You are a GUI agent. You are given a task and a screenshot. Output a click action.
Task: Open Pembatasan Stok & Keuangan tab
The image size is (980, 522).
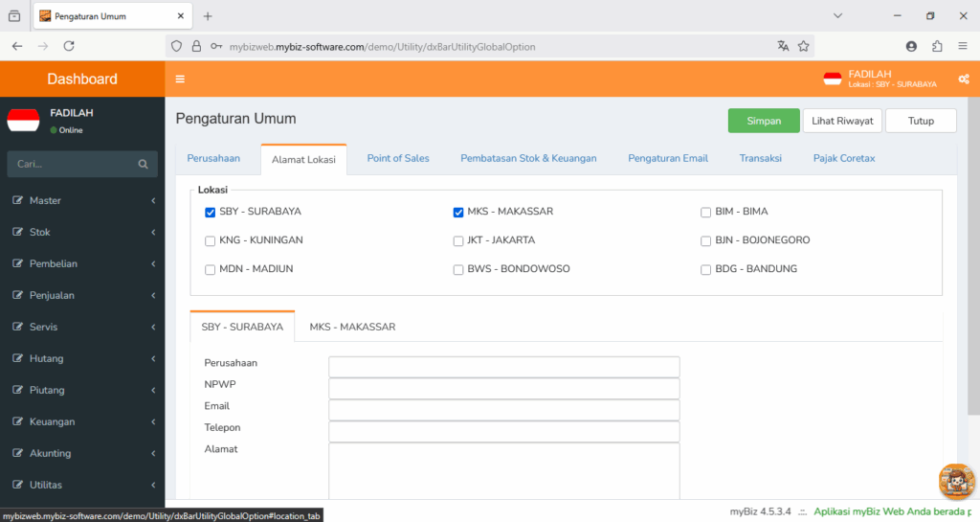click(x=528, y=159)
